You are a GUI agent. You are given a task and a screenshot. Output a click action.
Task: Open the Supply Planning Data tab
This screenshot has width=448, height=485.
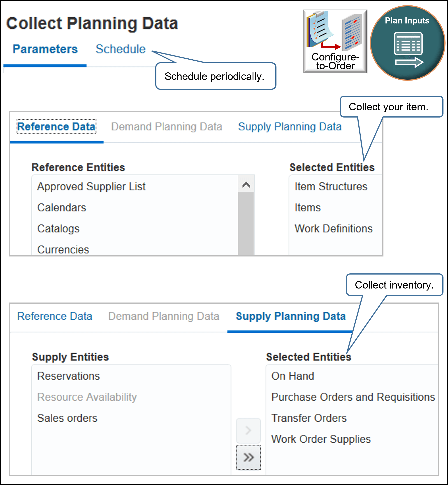(291, 316)
